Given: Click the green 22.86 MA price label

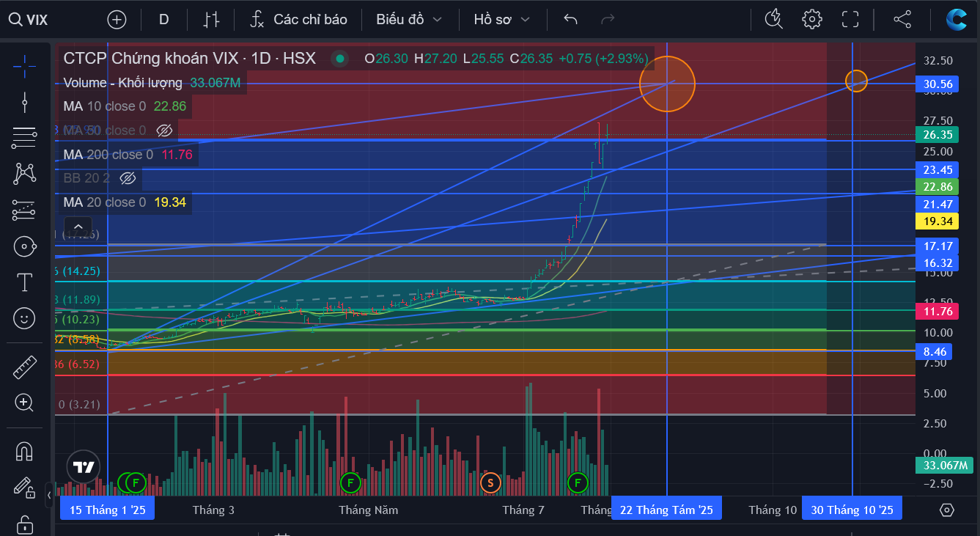Looking at the screenshot, I should (937, 187).
